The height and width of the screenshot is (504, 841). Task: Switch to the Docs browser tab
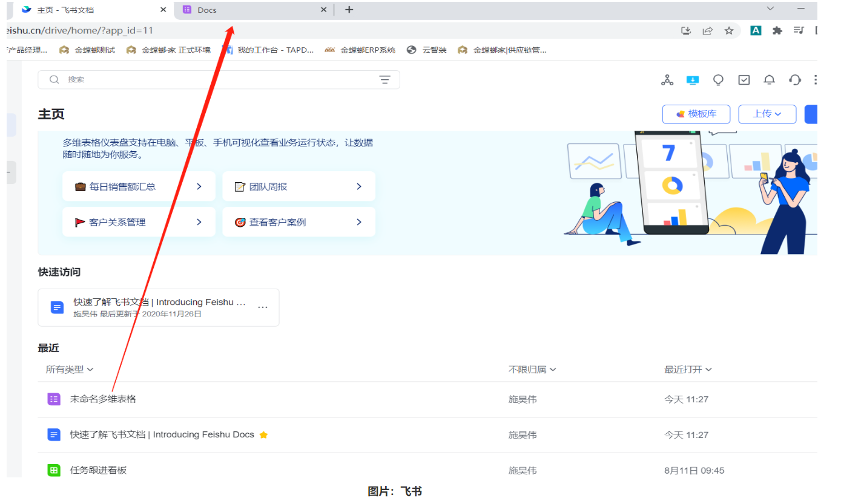click(x=253, y=10)
